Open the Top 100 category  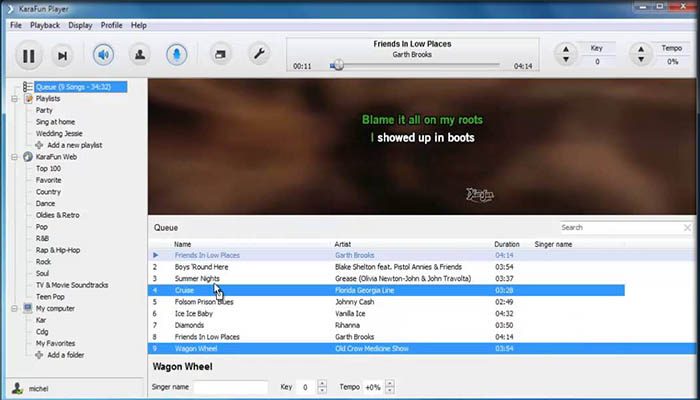(48, 169)
